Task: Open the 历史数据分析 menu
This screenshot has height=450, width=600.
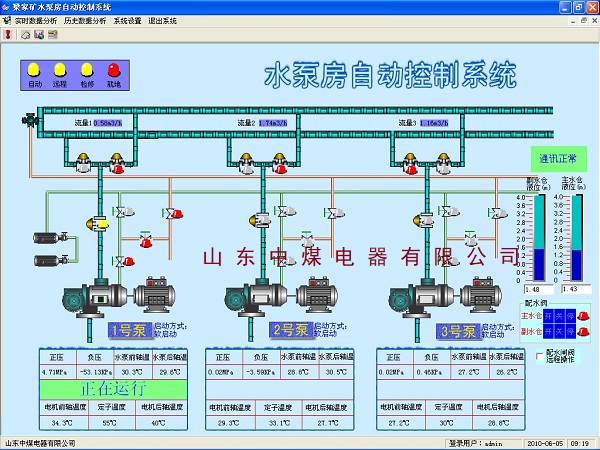Action: 84,20
